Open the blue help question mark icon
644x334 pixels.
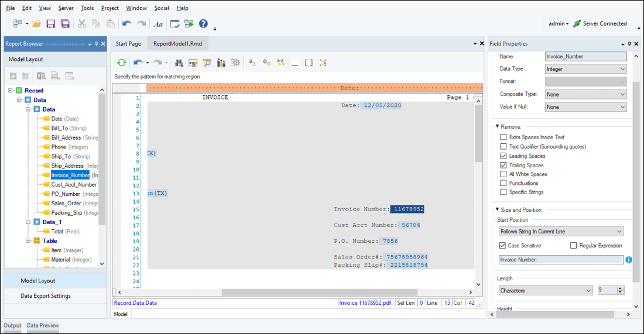tap(203, 24)
